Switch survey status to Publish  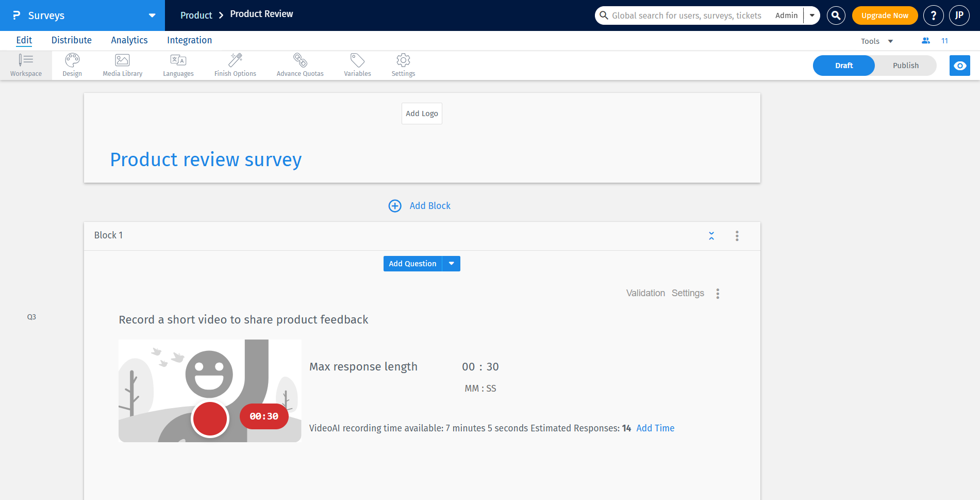[x=905, y=66]
